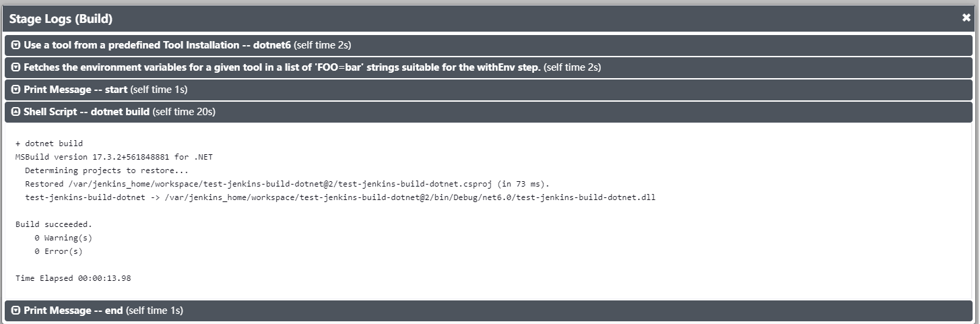Image resolution: width=980 pixels, height=324 pixels.
Task: Collapse icon for Shell Script -- dotnet build
Action: 16,112
